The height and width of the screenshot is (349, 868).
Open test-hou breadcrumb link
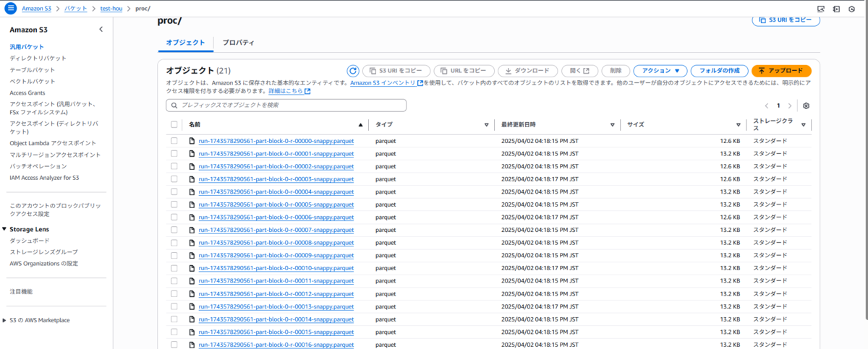pyautogui.click(x=112, y=8)
